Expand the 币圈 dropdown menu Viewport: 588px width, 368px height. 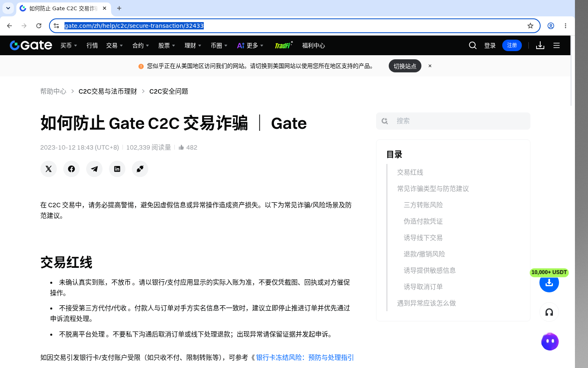click(x=219, y=45)
